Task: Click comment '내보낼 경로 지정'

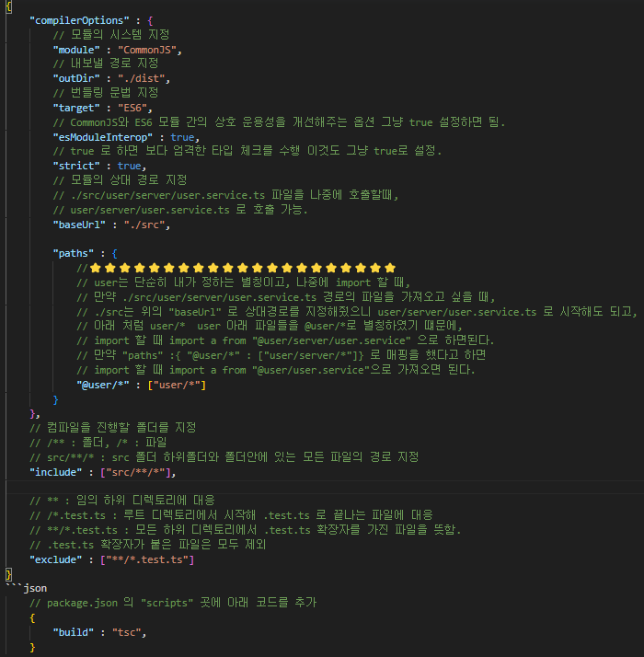Action: (106, 63)
